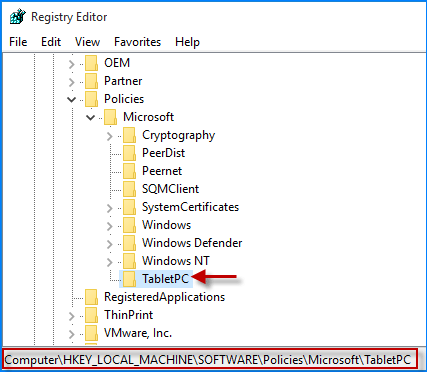
Task: Select the SystemCertificates key label
Action: 190,207
